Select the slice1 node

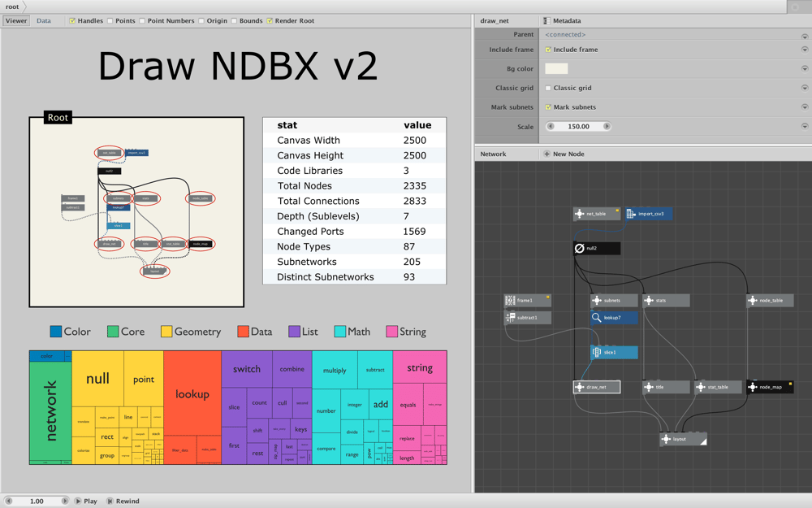[x=614, y=352]
